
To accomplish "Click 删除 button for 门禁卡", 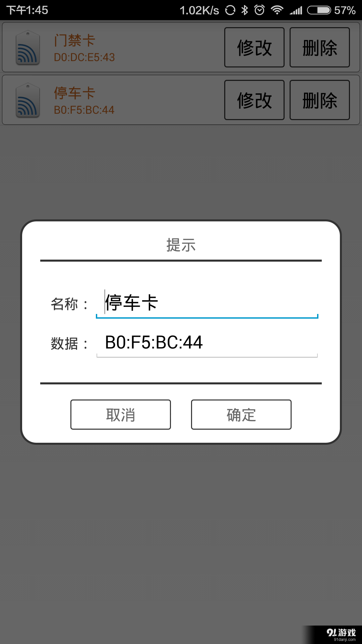I will click(320, 47).
